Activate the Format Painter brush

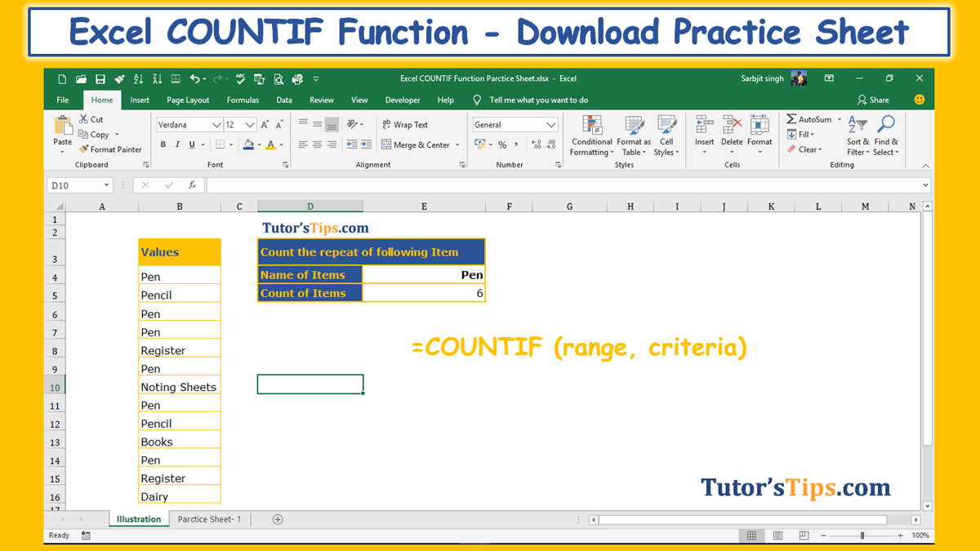coord(110,149)
